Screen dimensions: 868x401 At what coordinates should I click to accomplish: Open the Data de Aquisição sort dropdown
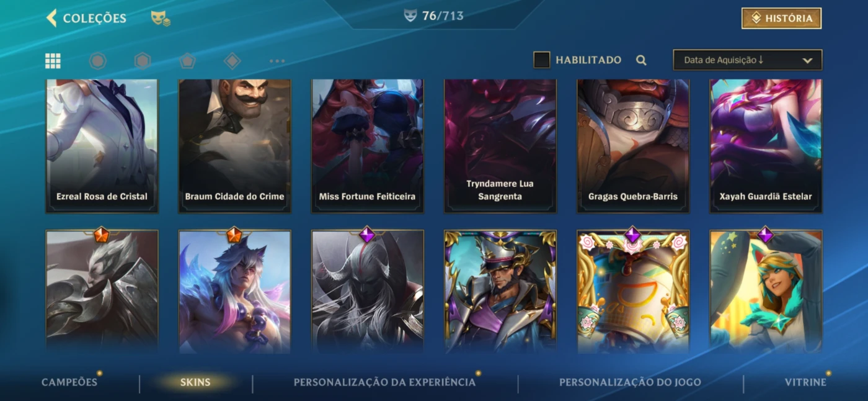(748, 60)
